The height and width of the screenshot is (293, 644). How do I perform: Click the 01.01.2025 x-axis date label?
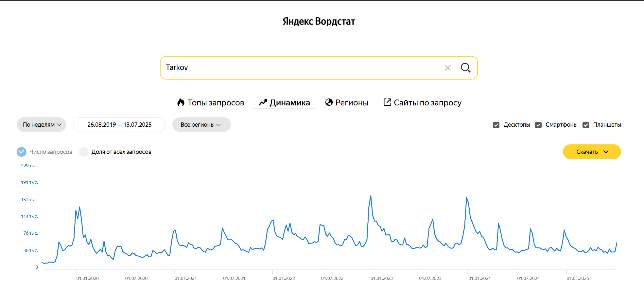(x=578, y=278)
